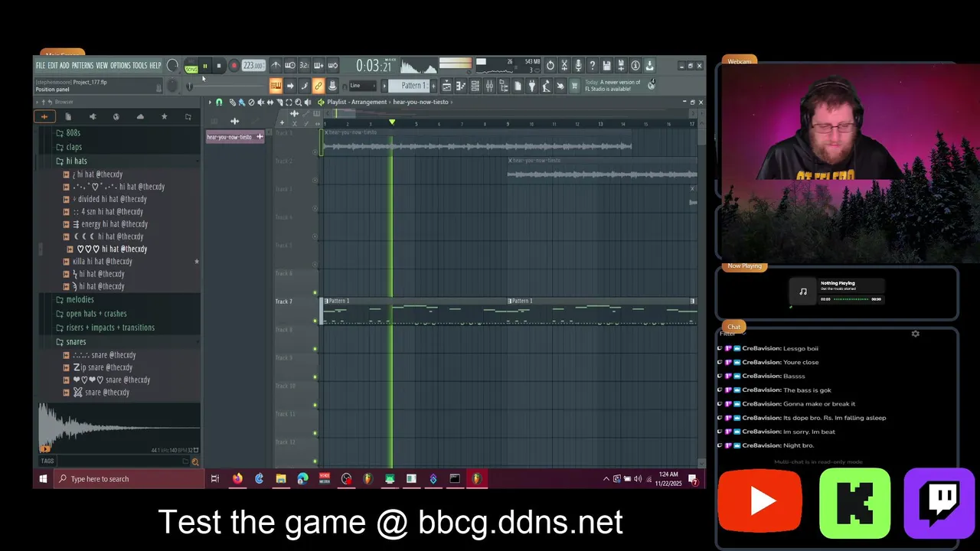Click the undo history icon
The image size is (980, 551).
[550, 66]
